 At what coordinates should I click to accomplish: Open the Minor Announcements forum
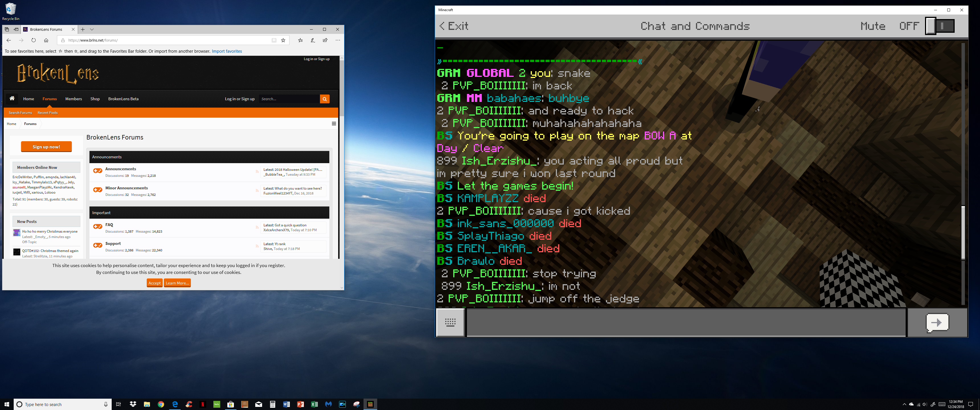point(127,188)
